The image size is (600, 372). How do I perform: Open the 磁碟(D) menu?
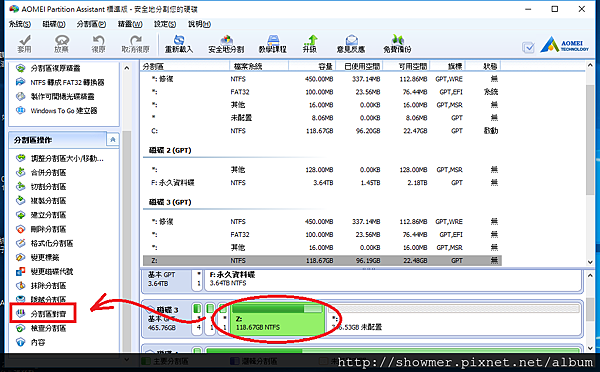pos(54,24)
